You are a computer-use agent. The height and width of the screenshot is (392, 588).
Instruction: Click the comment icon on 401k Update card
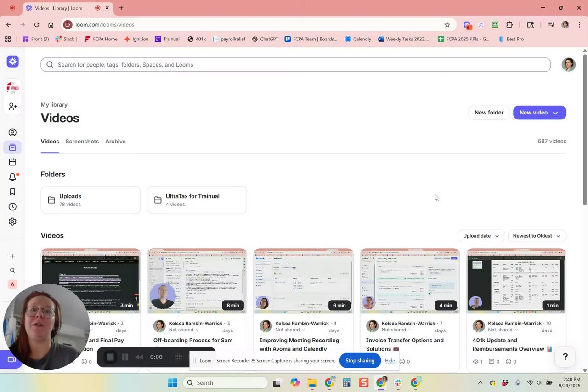[491, 362]
